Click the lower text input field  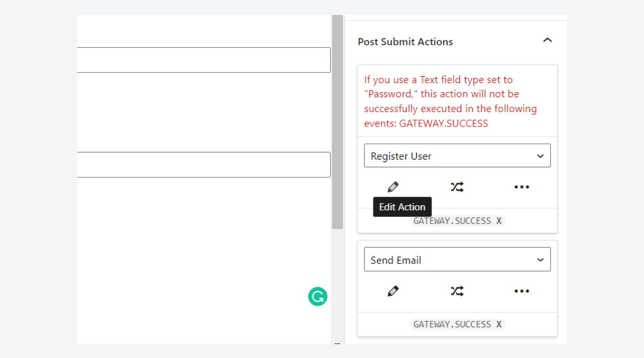pyautogui.click(x=204, y=165)
